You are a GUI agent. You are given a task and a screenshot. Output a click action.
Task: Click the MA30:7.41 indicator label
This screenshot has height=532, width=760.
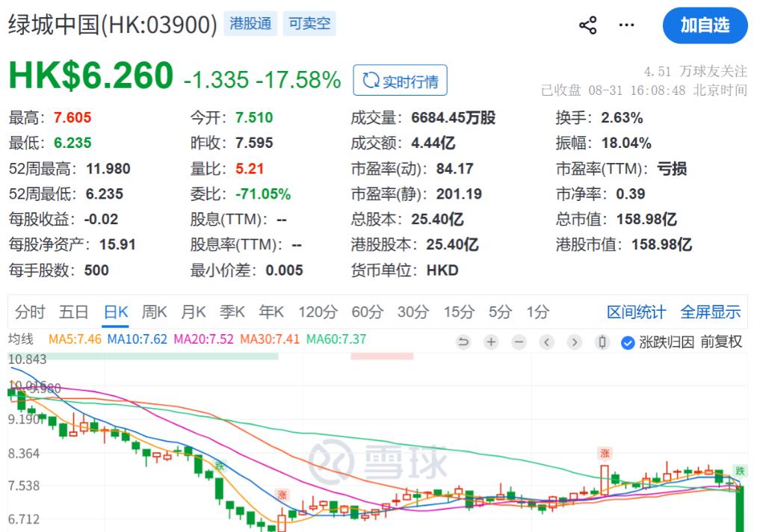tap(270, 339)
